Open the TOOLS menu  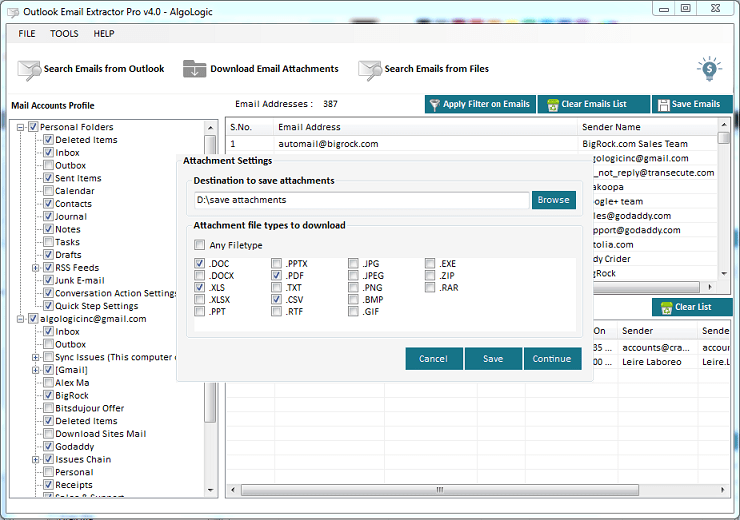tap(64, 34)
